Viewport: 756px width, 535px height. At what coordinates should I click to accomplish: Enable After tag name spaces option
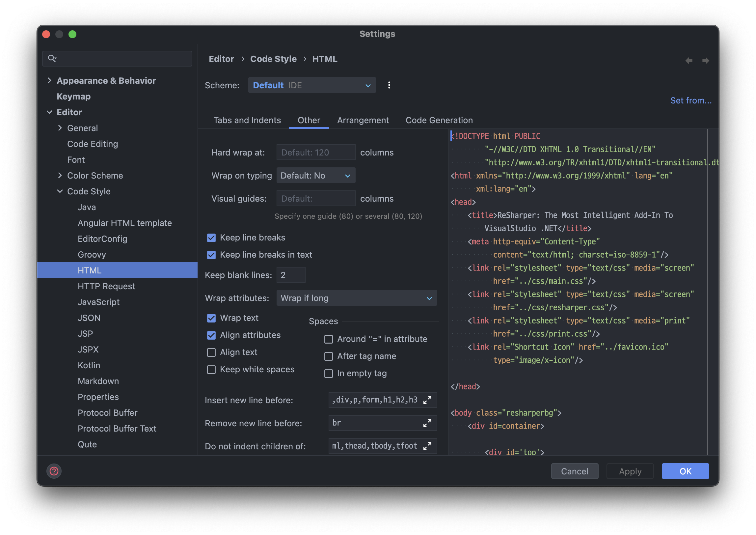click(x=329, y=356)
